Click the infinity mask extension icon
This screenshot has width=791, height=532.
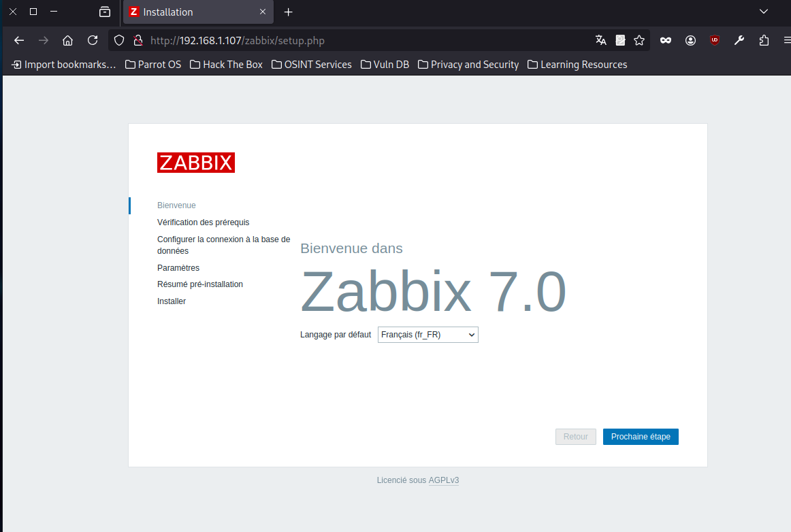(666, 40)
